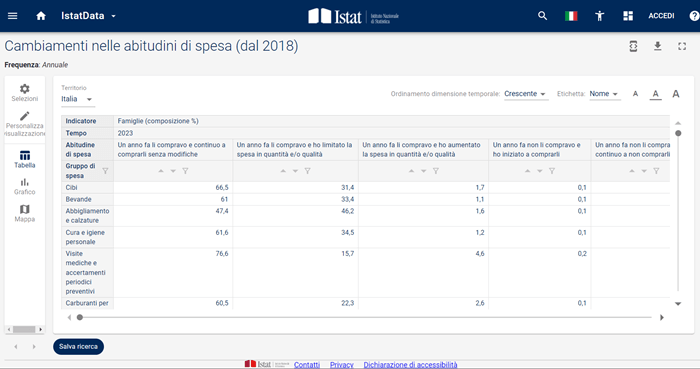The height and width of the screenshot is (369, 700).
Task: Open the metadata/code view icon
Action: click(633, 46)
